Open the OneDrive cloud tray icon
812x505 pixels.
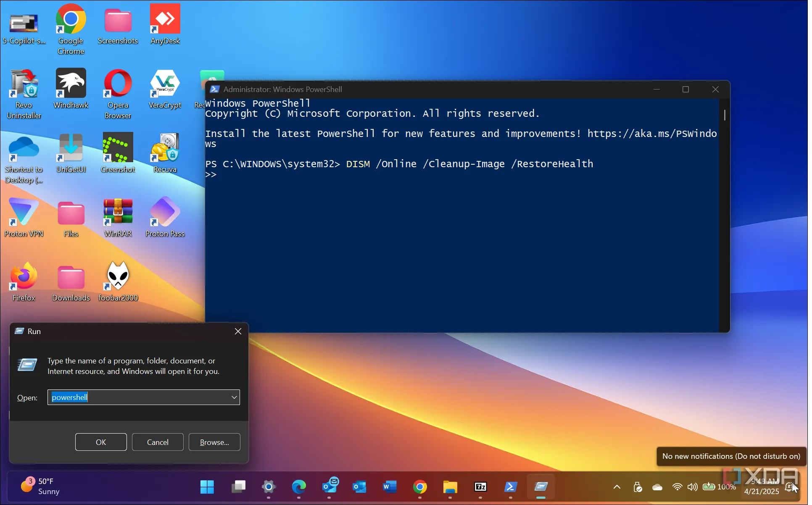[x=657, y=487]
